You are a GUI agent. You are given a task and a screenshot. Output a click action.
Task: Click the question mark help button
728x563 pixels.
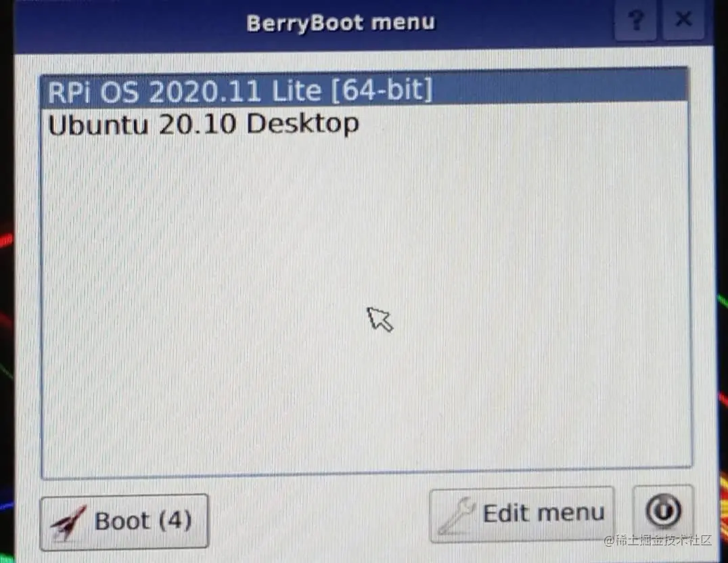(635, 21)
